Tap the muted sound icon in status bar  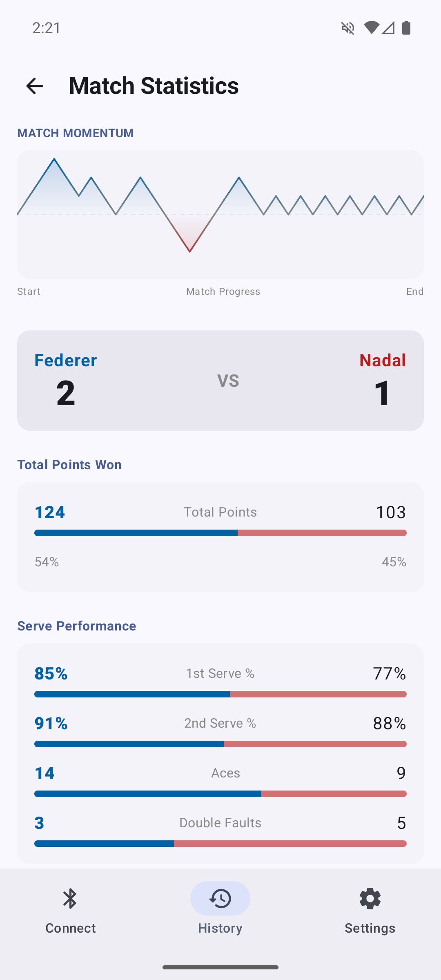click(347, 27)
